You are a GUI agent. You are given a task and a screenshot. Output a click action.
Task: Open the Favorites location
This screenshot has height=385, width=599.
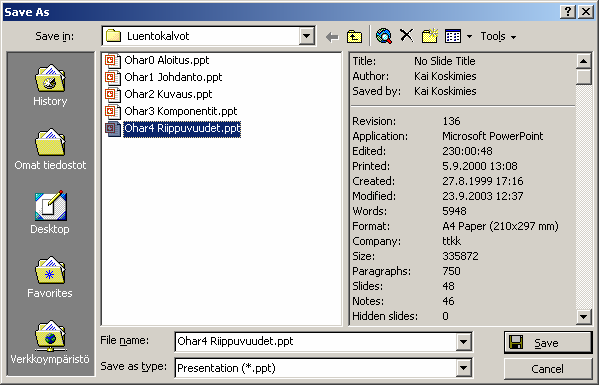pos(50,277)
